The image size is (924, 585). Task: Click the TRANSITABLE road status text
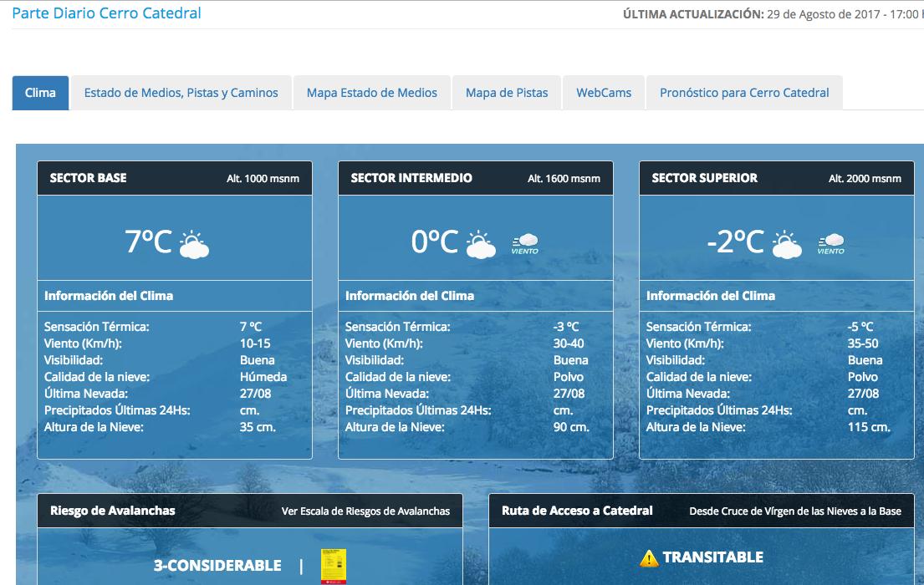click(713, 557)
